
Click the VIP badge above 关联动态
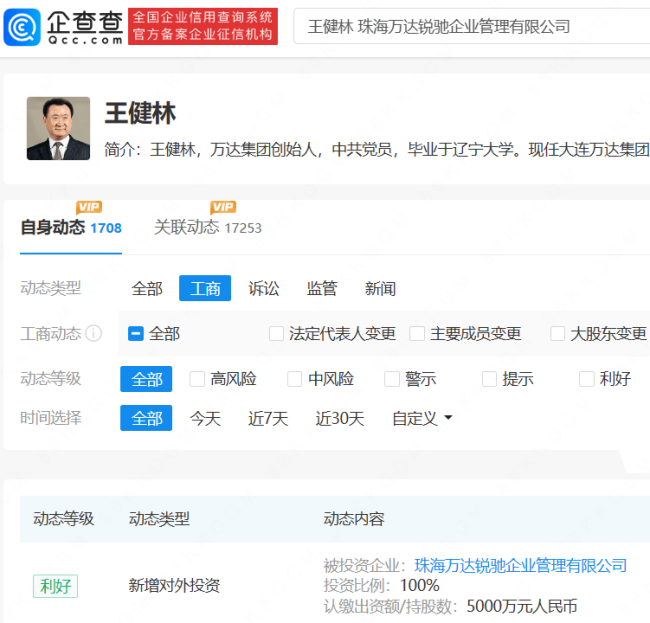coord(223,207)
